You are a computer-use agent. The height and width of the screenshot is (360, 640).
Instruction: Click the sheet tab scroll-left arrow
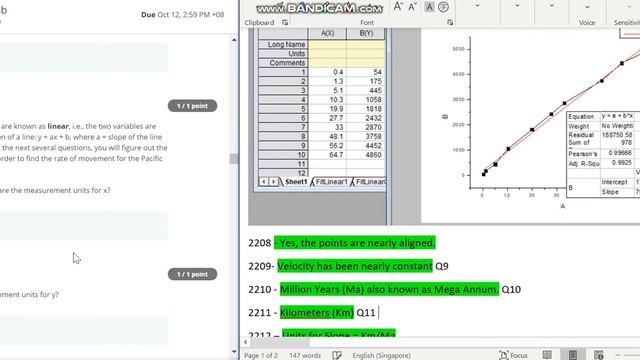[264, 182]
